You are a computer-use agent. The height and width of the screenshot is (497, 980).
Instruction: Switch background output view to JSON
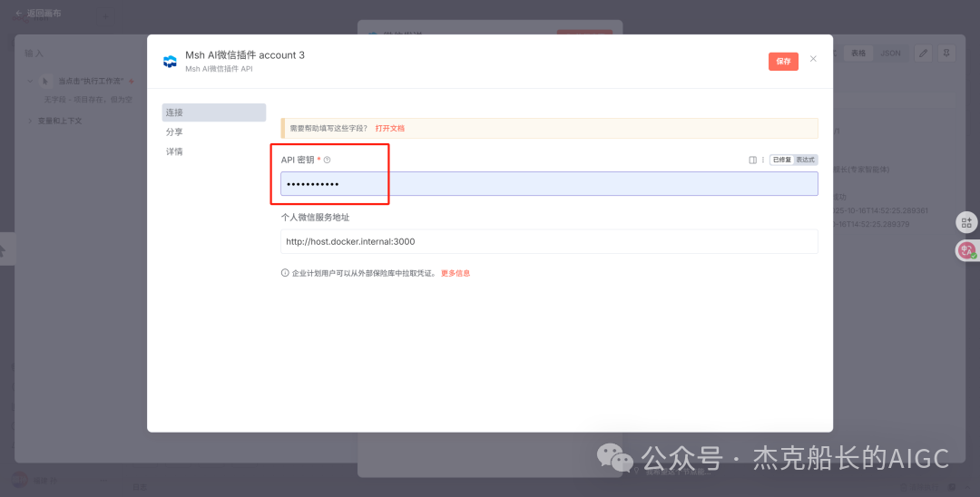[x=891, y=54]
